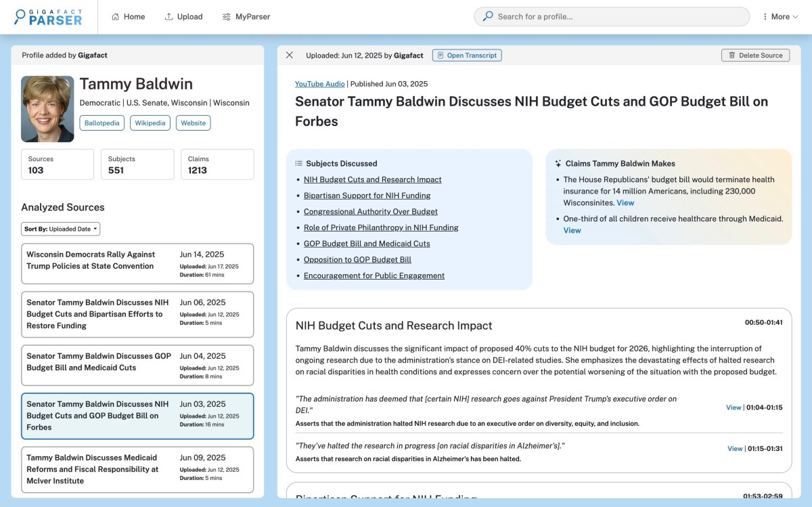
Task: View the children on Medicaid claim
Action: (x=572, y=230)
